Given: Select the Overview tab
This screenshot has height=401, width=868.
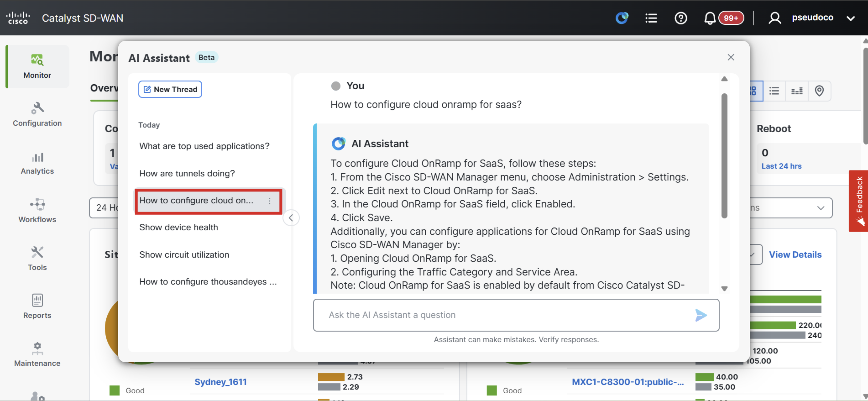Looking at the screenshot, I should pos(104,88).
